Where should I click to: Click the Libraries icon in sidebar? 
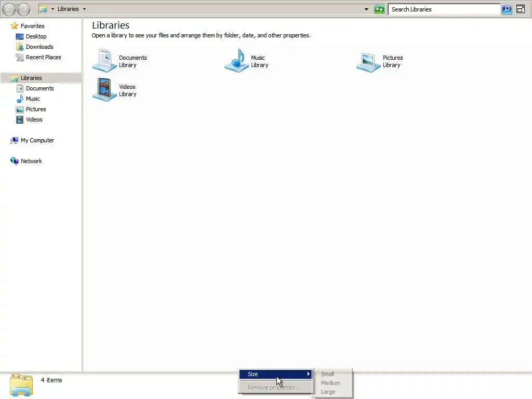point(14,78)
